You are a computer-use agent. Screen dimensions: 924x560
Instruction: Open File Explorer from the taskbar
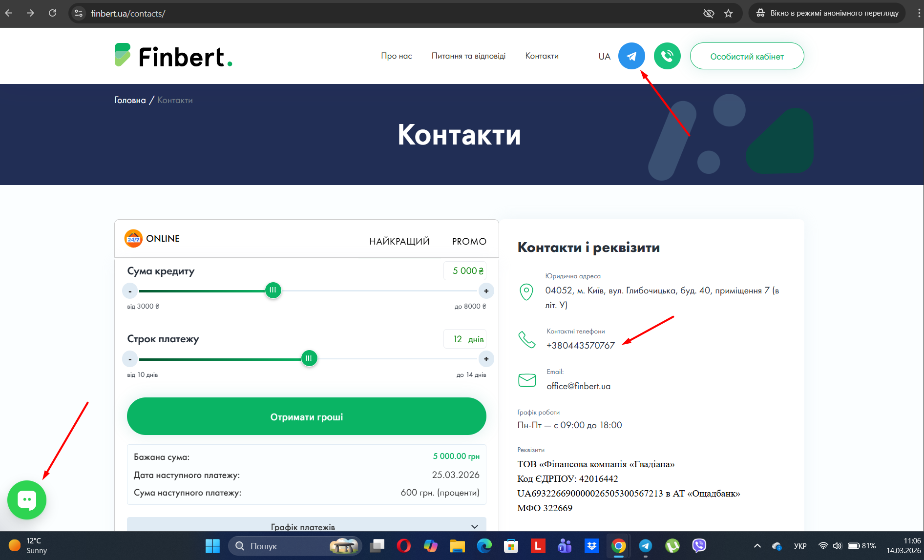(x=457, y=546)
